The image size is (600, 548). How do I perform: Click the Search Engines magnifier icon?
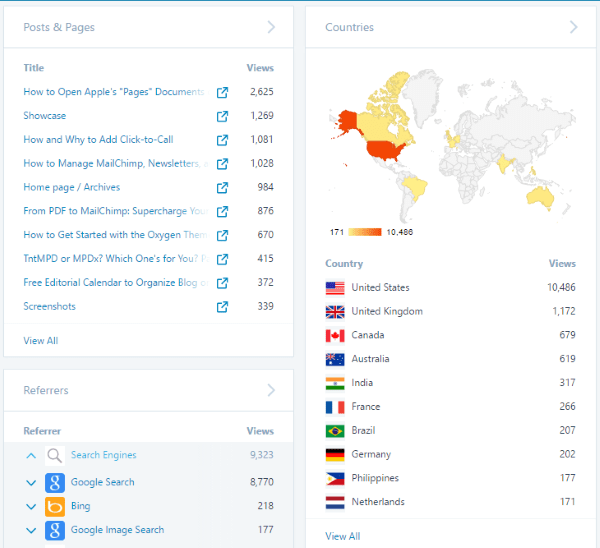point(55,455)
